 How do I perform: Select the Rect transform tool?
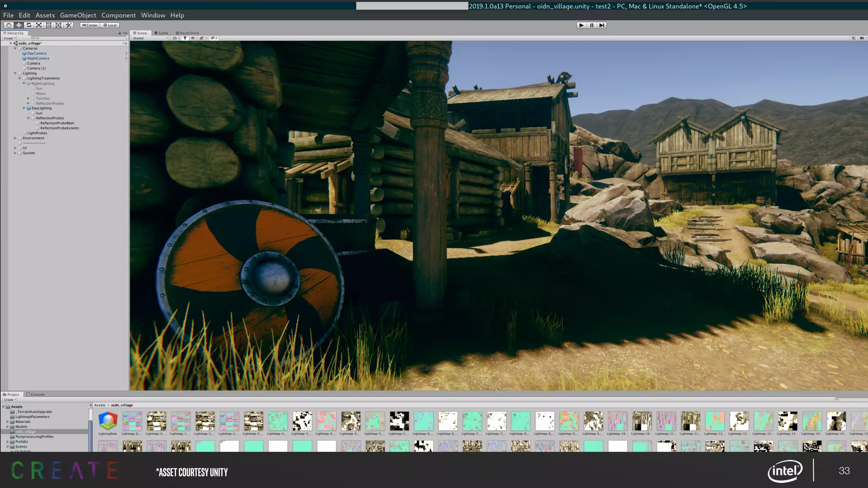[x=49, y=25]
